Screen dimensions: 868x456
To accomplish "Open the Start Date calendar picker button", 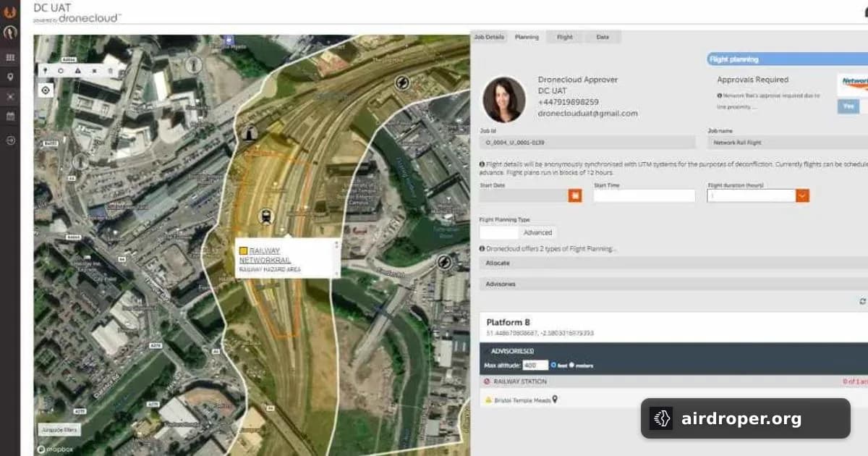I will coord(575,195).
